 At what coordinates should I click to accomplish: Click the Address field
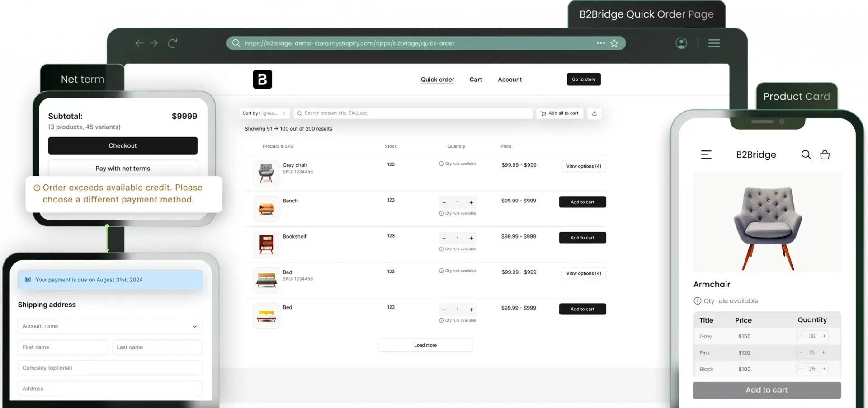pyautogui.click(x=110, y=389)
